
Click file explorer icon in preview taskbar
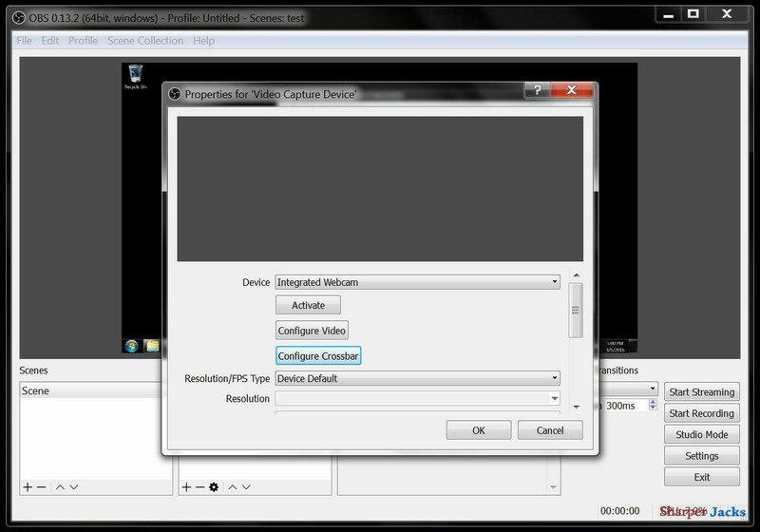tap(152, 346)
